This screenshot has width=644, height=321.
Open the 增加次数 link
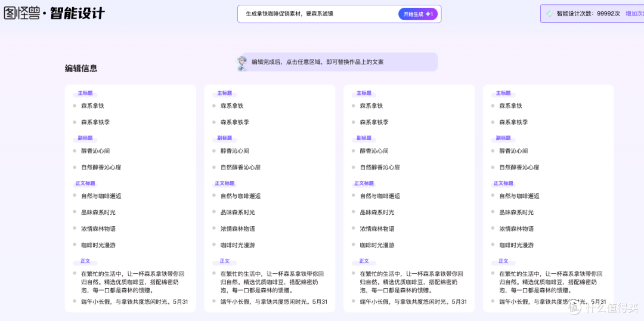click(x=634, y=14)
